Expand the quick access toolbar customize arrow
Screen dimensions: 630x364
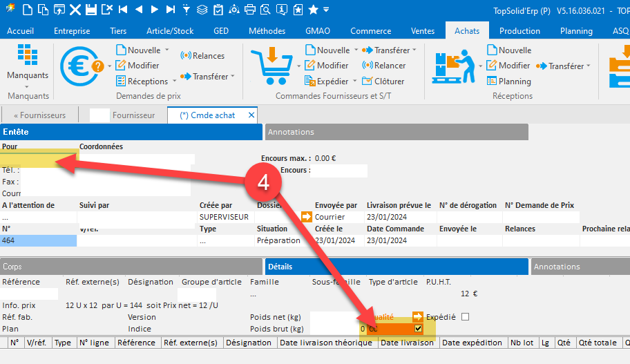[326, 9]
